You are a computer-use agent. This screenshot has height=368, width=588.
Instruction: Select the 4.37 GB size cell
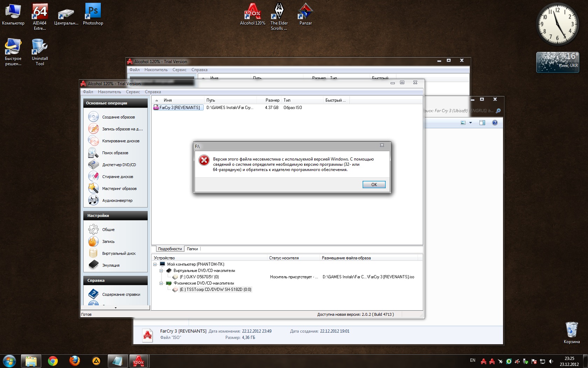(x=272, y=108)
